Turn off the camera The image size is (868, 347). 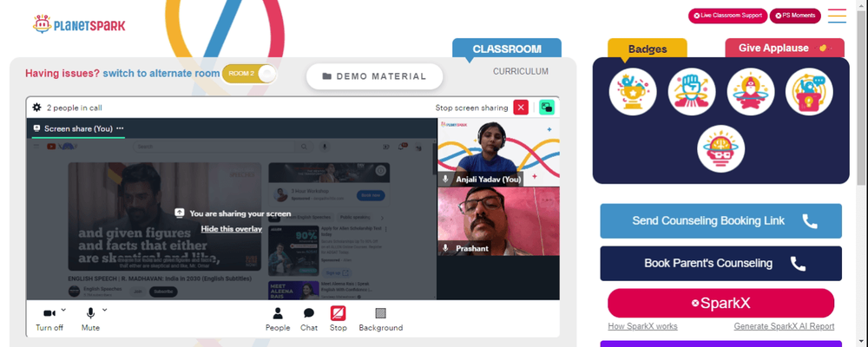click(x=49, y=319)
